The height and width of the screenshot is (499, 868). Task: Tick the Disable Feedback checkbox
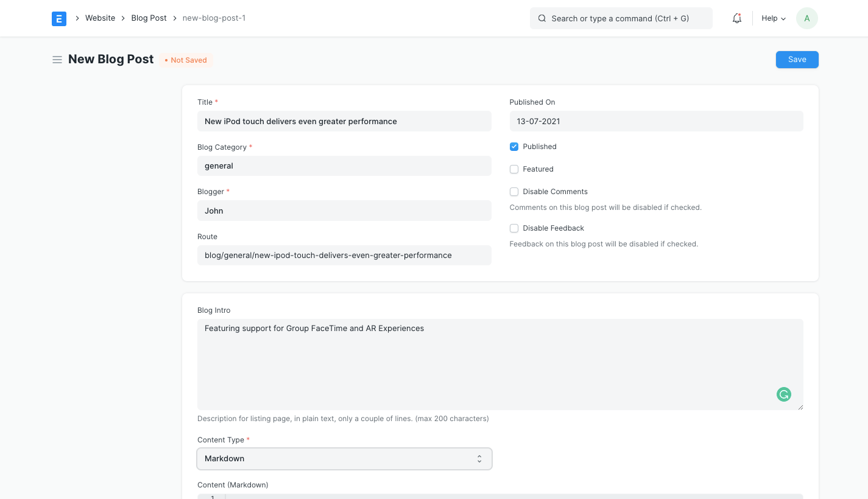click(514, 228)
